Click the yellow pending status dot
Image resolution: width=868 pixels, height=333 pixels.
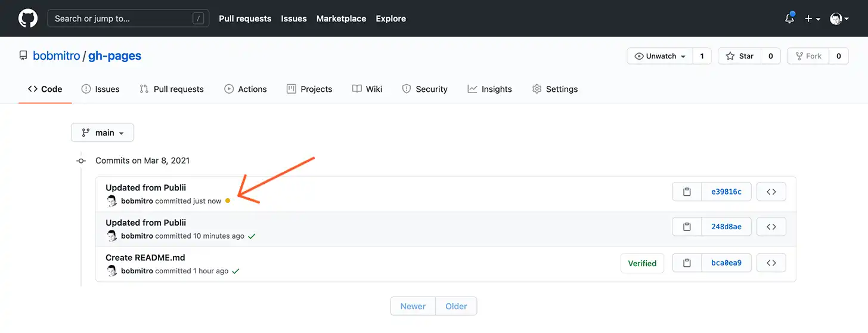228,201
